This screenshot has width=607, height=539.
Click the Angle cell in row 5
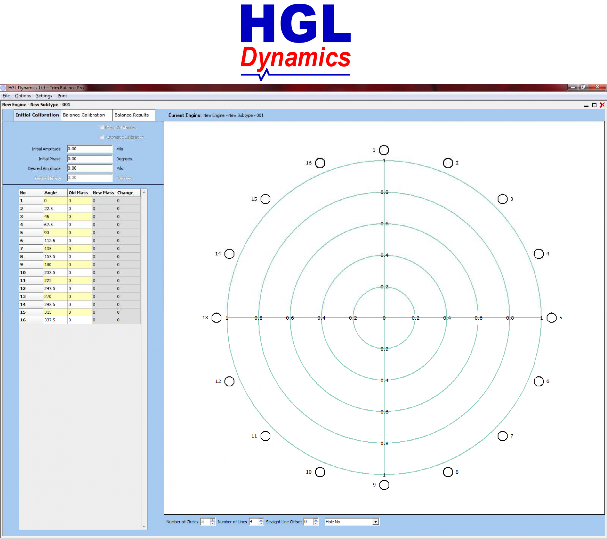(x=55, y=233)
